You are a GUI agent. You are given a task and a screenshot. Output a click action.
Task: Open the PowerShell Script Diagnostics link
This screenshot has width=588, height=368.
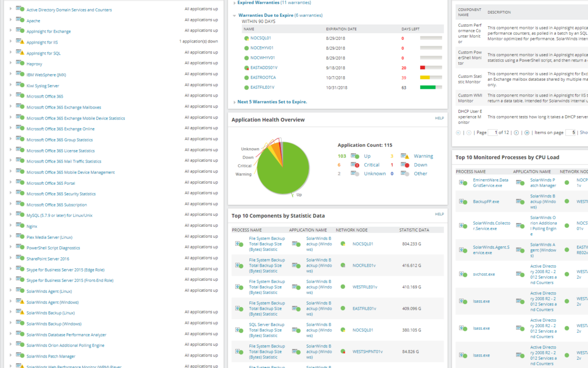tap(53, 248)
